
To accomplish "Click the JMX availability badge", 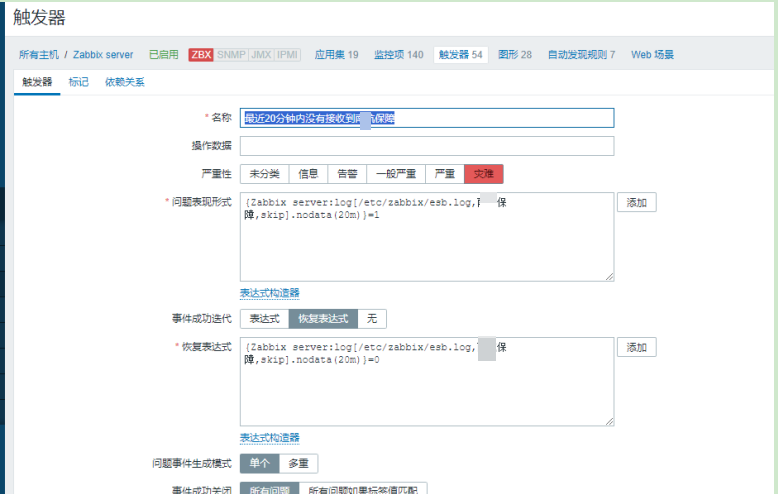I will [261, 55].
